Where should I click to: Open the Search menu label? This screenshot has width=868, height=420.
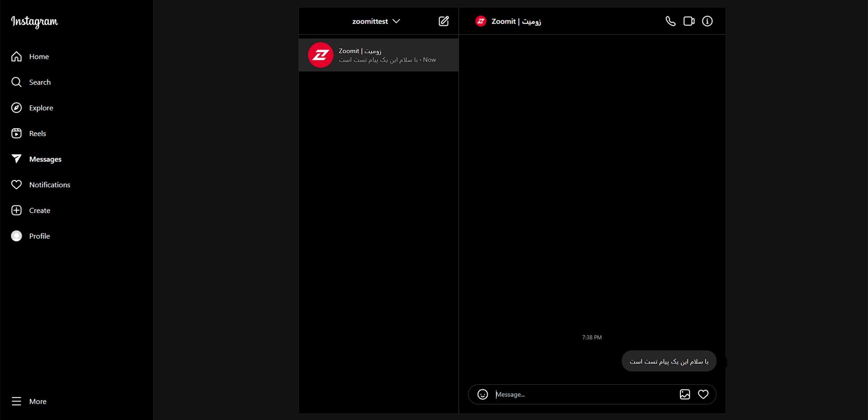pos(40,82)
